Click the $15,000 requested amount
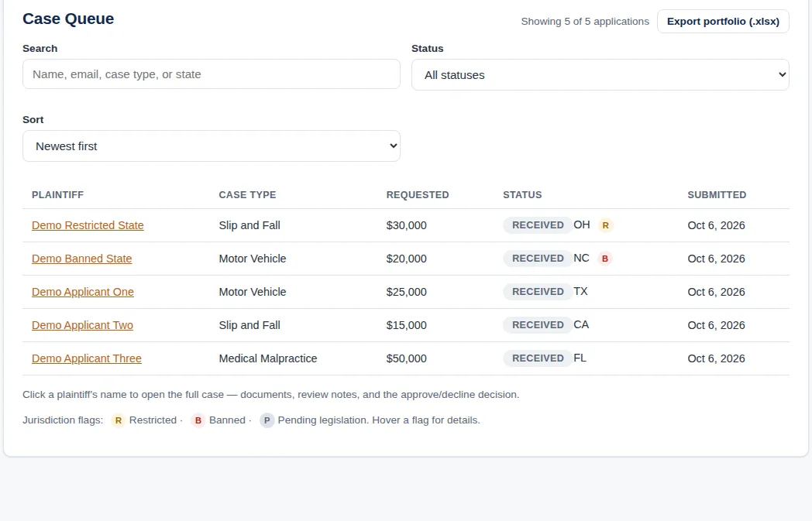 click(407, 325)
